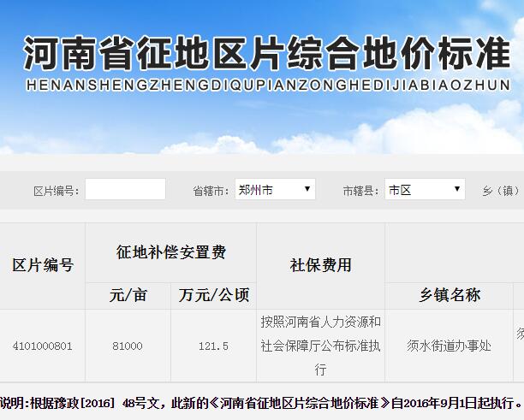The width and height of the screenshot is (524, 420).
Task: Click the 征地补偿安置费 table header
Action: tap(170, 252)
